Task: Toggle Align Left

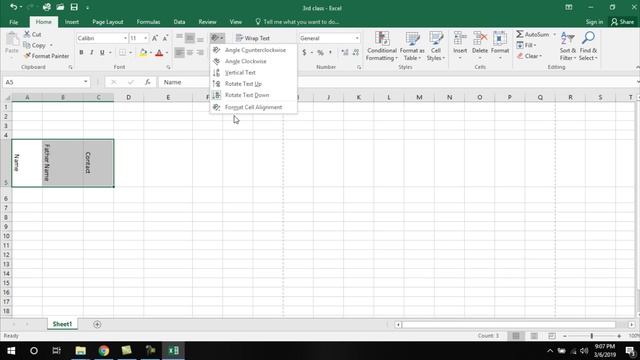Action: click(179, 52)
